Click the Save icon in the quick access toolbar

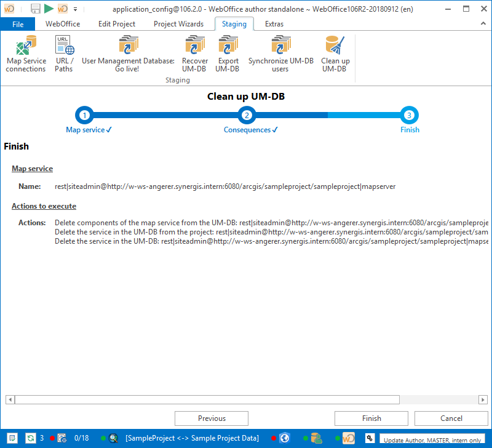36,9
